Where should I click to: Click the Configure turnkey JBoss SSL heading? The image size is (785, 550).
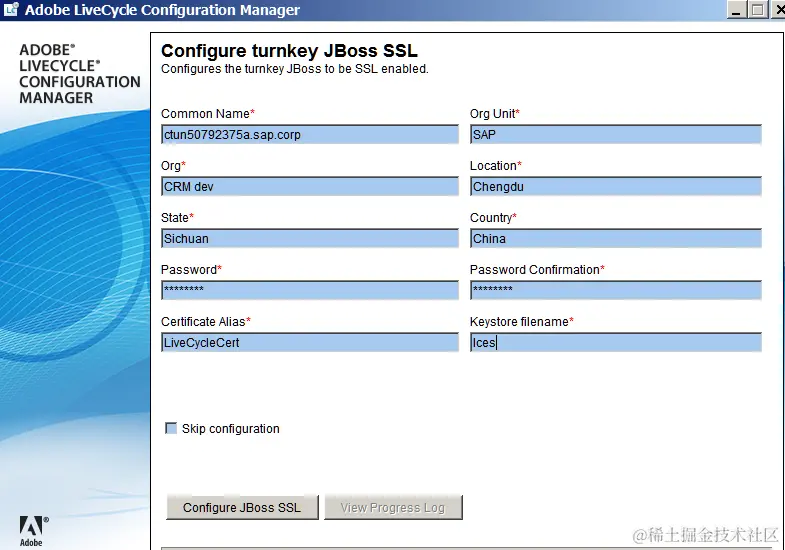tap(289, 51)
